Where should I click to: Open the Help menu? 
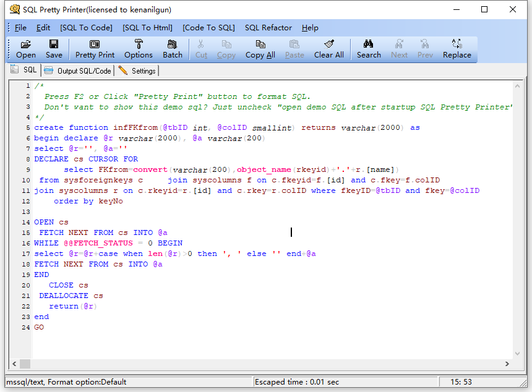(x=310, y=28)
